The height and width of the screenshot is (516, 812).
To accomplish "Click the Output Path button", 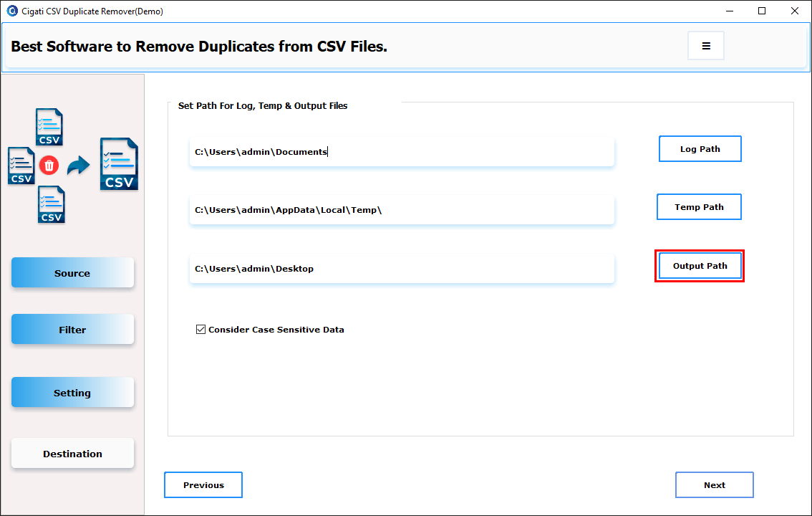I will pos(700,266).
